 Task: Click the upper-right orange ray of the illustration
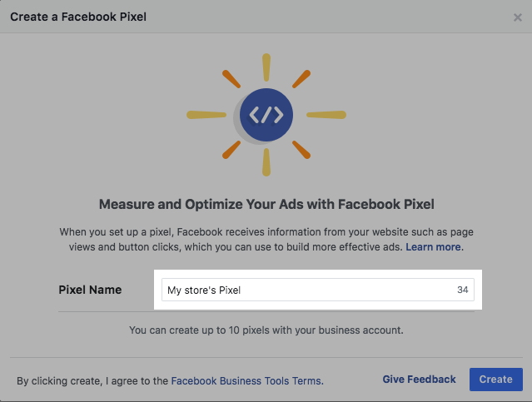[x=301, y=79]
